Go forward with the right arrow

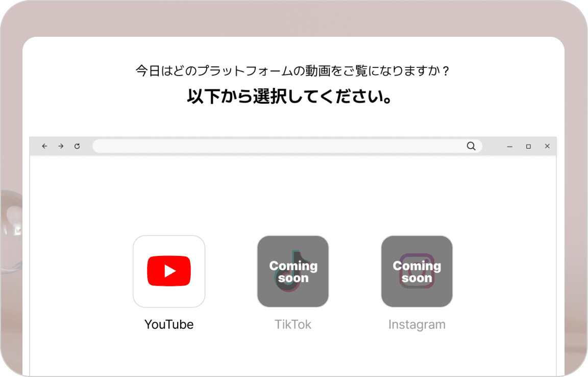point(61,146)
